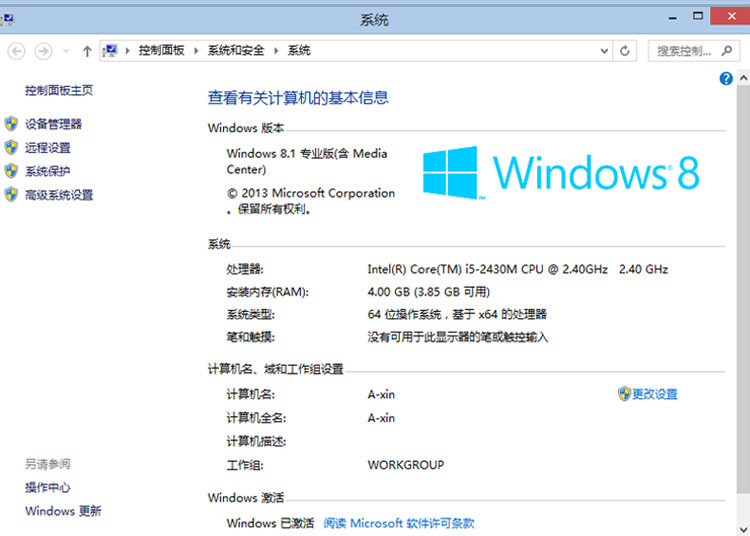Open 设备管理器 from the sidebar
The height and width of the screenshot is (536, 750).
[53, 124]
